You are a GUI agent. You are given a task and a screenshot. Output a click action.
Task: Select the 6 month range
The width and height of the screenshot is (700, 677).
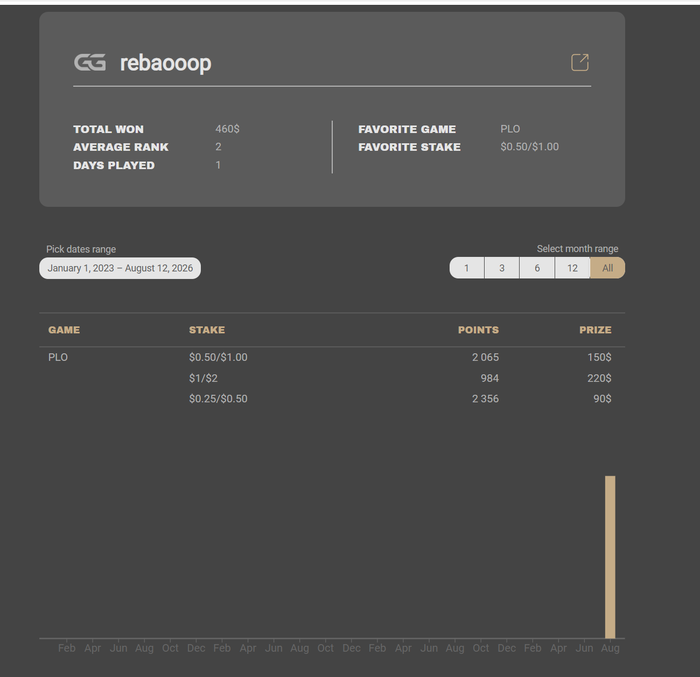[537, 268]
